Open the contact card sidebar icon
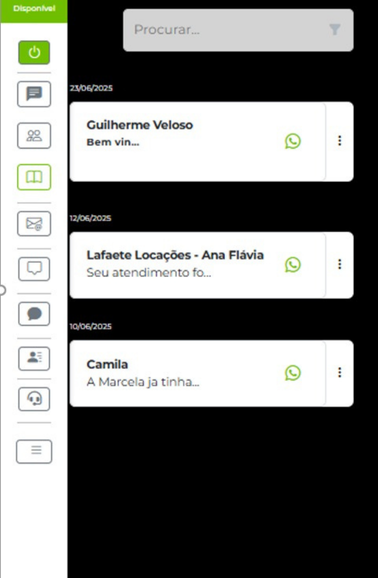The height and width of the screenshot is (578, 378). [34, 358]
